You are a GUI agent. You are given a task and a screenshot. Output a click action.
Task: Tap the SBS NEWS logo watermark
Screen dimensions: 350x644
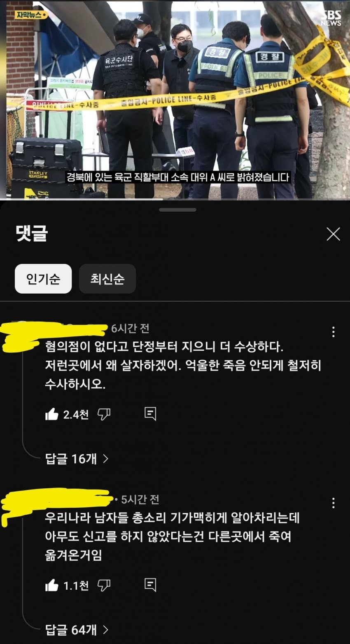[331, 19]
